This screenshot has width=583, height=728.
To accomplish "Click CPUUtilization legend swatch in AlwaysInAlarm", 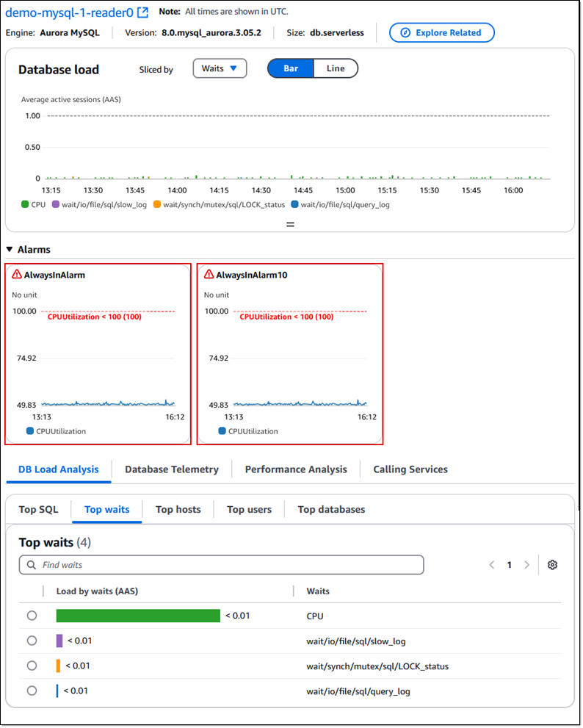I will pos(30,431).
